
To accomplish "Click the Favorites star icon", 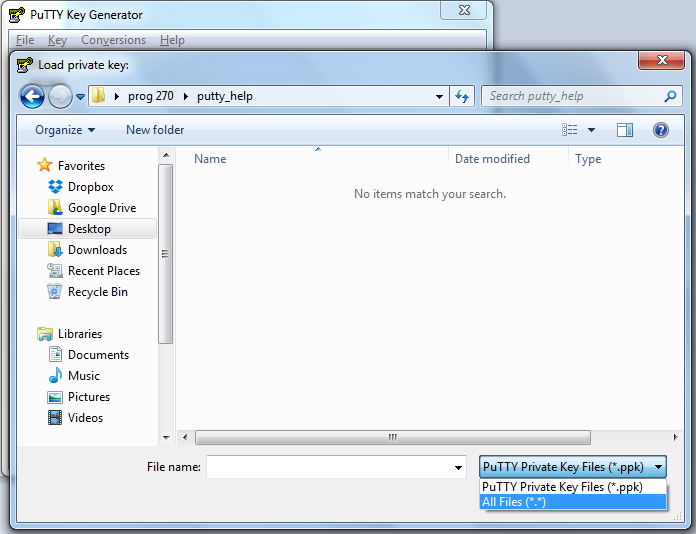I will [x=44, y=165].
